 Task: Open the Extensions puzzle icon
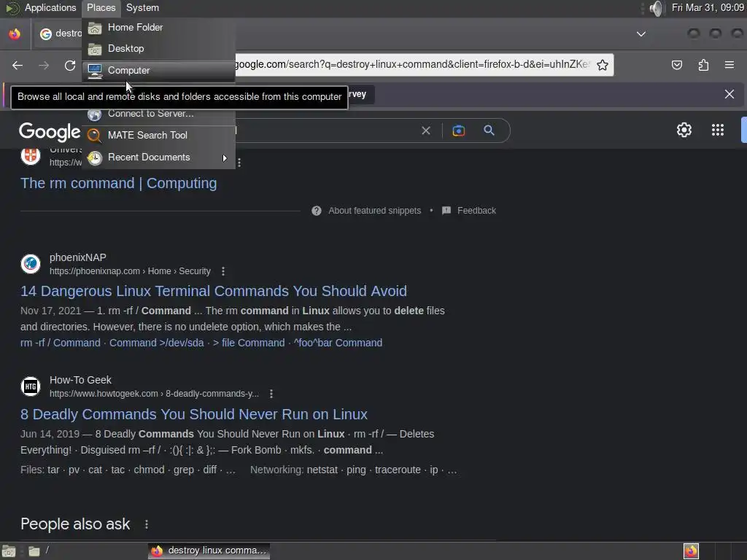click(703, 65)
